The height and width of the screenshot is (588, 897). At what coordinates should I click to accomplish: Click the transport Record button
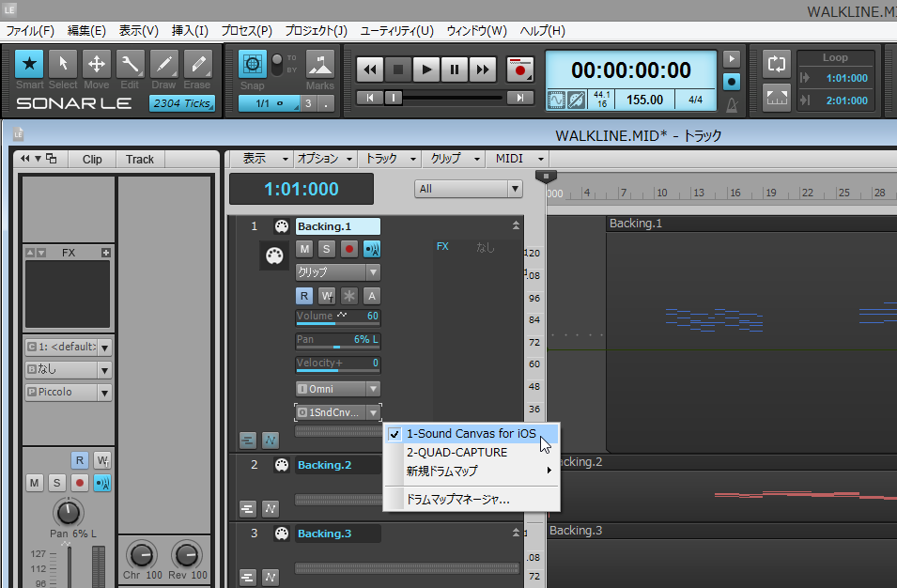(x=520, y=70)
